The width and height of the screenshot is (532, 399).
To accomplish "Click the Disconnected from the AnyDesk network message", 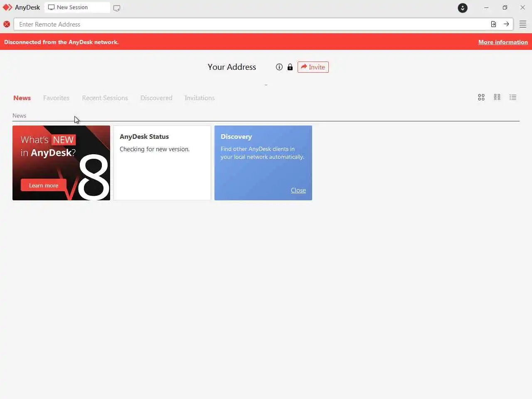I will click(62, 42).
